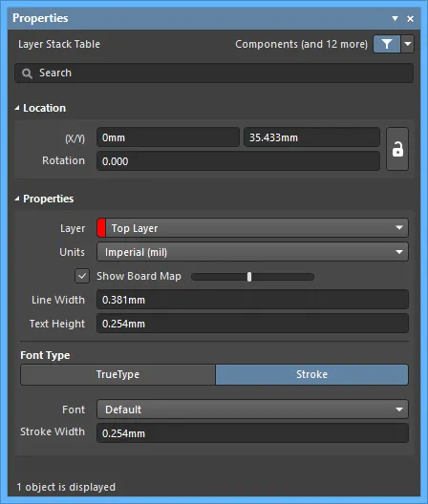The width and height of the screenshot is (428, 504).
Task: Select the TrueType font type
Action: (118, 374)
